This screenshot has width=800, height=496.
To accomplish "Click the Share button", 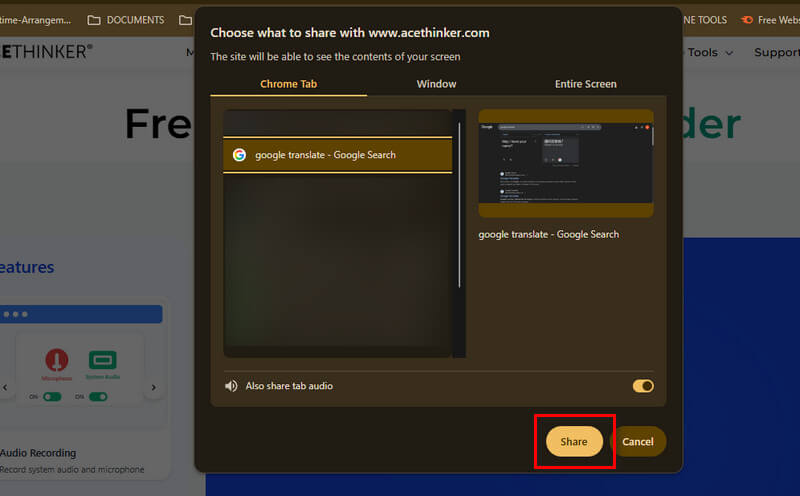I will (x=574, y=441).
